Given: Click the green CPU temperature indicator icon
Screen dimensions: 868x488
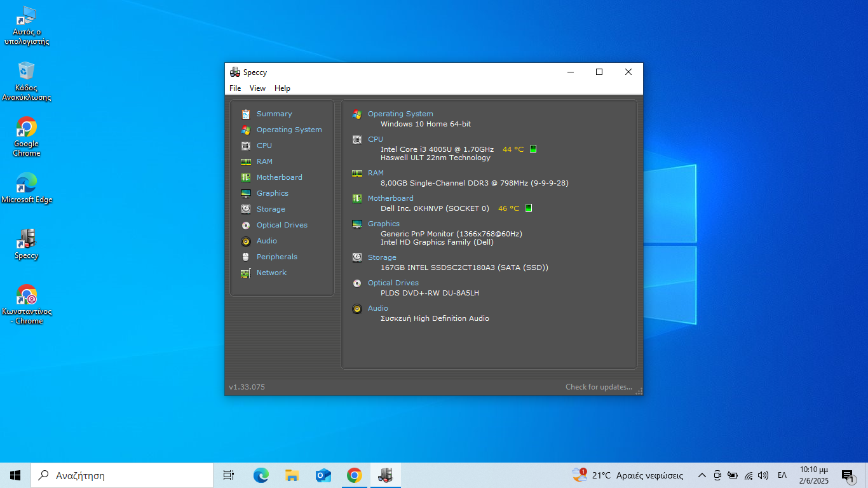Looking at the screenshot, I should pos(533,149).
